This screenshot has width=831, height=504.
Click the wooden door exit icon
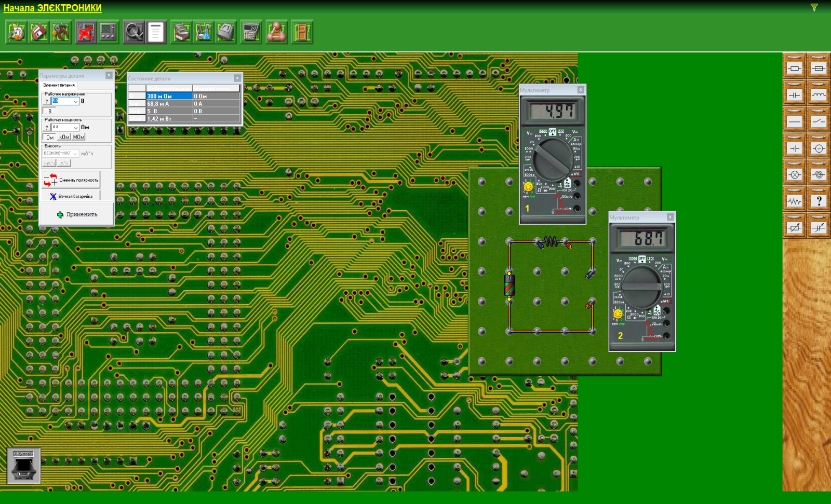[x=302, y=32]
